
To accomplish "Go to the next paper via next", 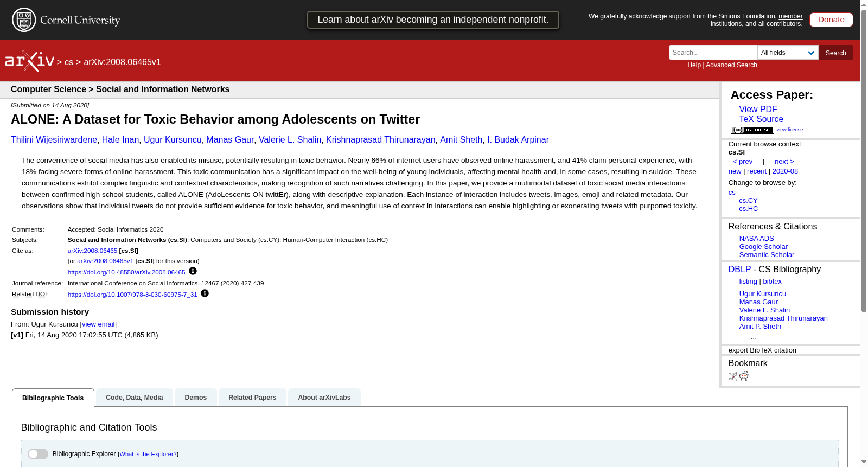I will tap(784, 162).
